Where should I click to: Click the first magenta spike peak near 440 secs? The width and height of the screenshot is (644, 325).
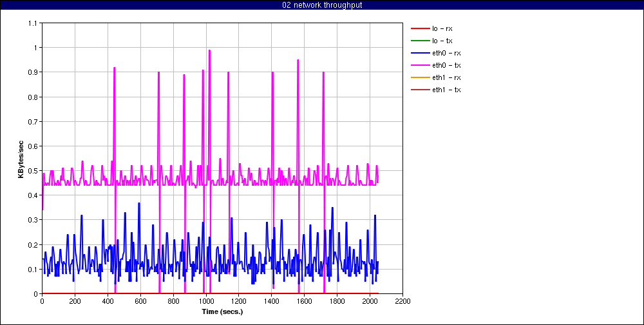coord(115,68)
